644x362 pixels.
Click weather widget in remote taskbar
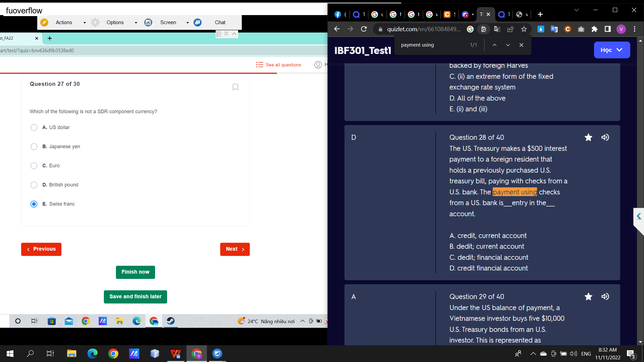266,321
